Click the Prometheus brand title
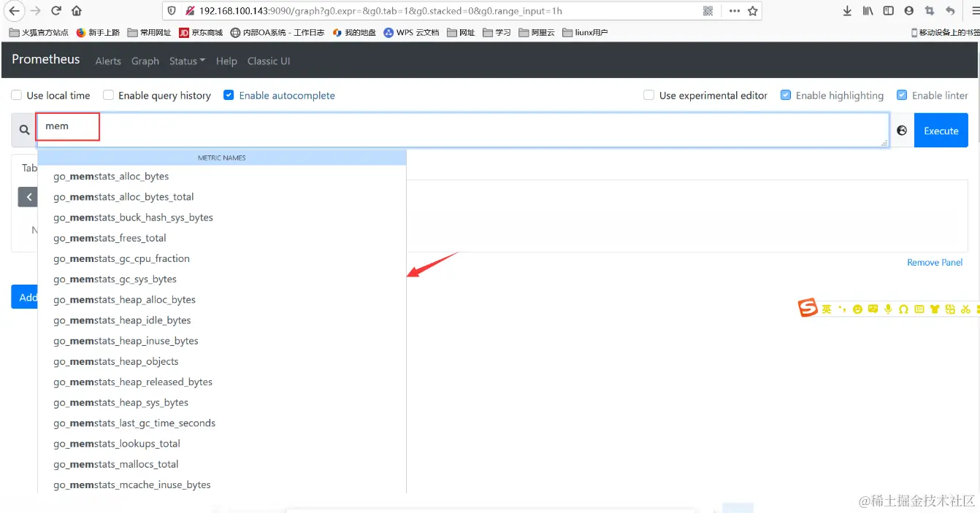The height and width of the screenshot is (513, 980). click(x=46, y=59)
